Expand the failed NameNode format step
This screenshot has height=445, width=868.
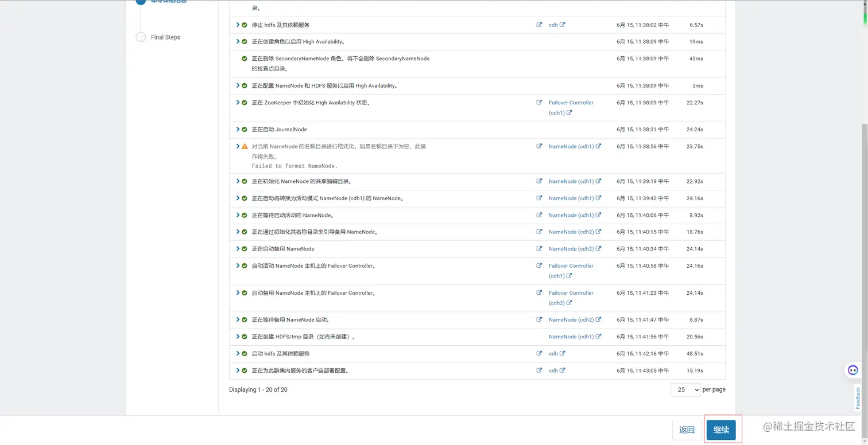pyautogui.click(x=238, y=146)
